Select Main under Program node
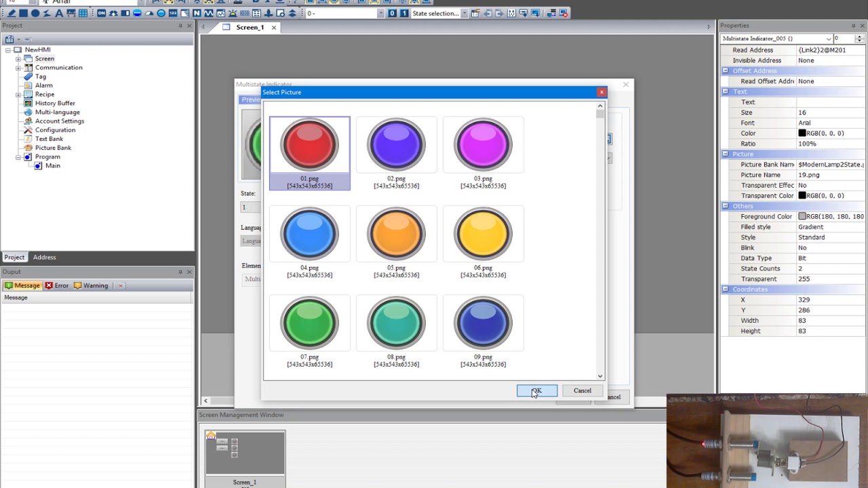The height and width of the screenshot is (488, 868). click(52, 165)
